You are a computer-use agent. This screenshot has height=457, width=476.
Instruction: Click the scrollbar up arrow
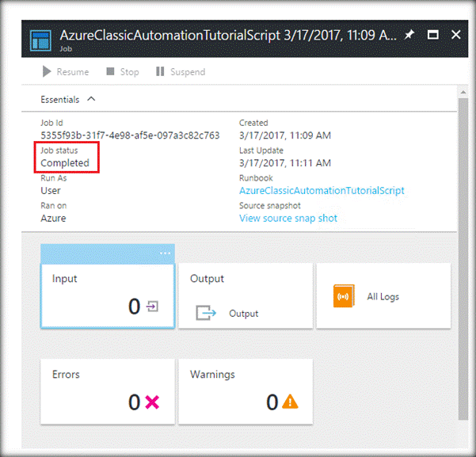[x=463, y=92]
